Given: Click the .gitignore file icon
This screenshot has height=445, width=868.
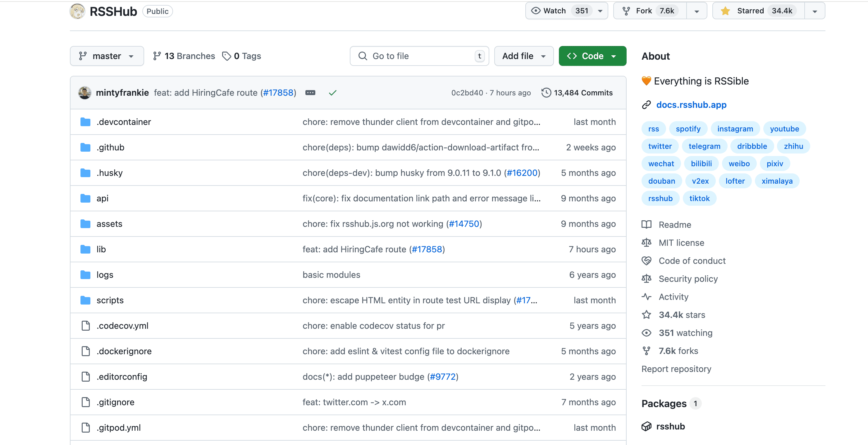Looking at the screenshot, I should [85, 402].
